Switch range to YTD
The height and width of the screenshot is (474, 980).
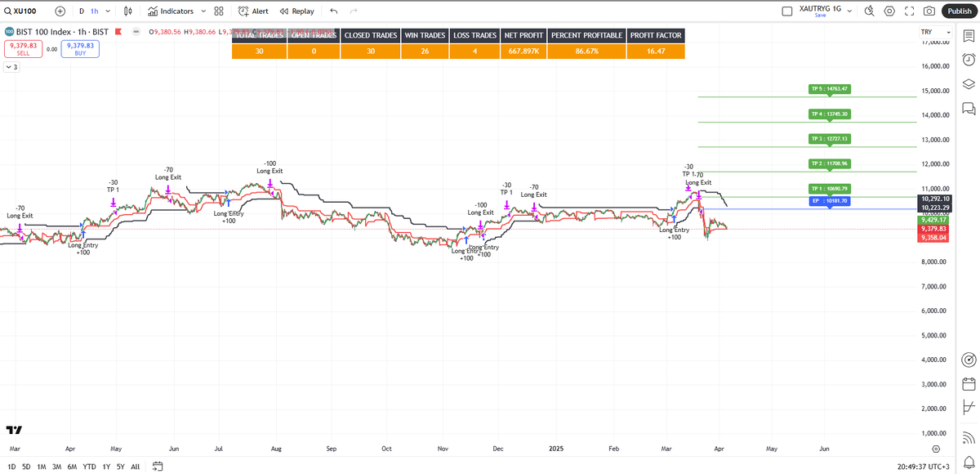89,467
